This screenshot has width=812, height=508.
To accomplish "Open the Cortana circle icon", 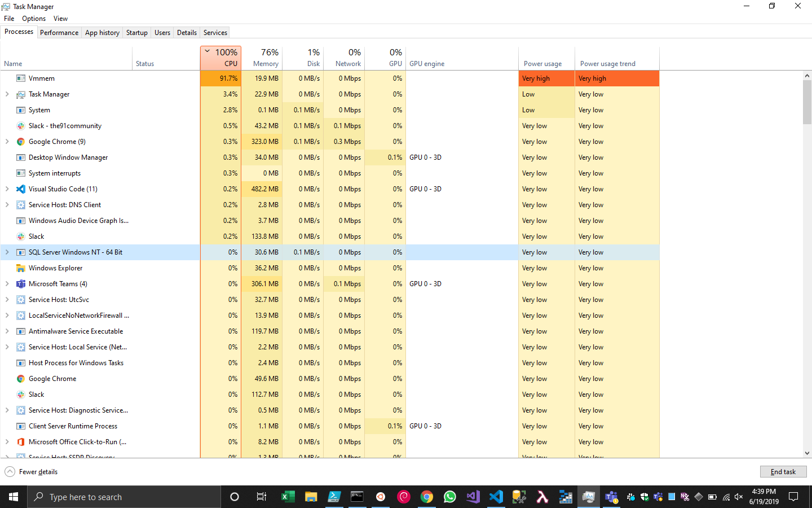I will click(235, 497).
